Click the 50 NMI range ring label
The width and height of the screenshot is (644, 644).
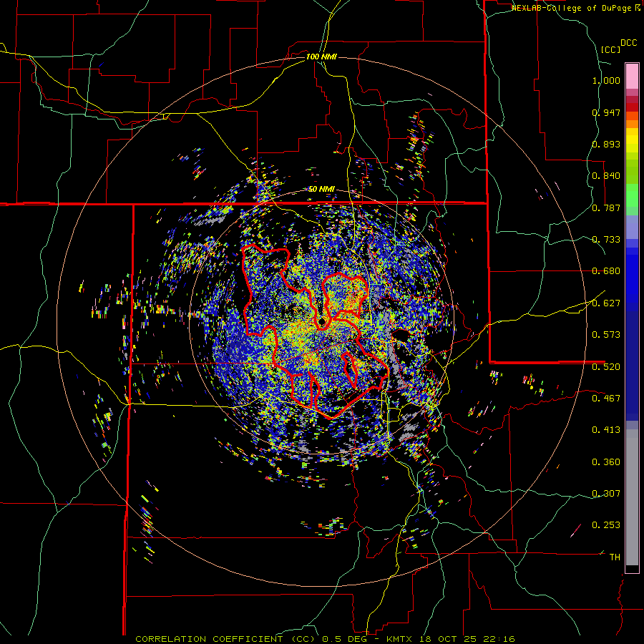pos(321,190)
